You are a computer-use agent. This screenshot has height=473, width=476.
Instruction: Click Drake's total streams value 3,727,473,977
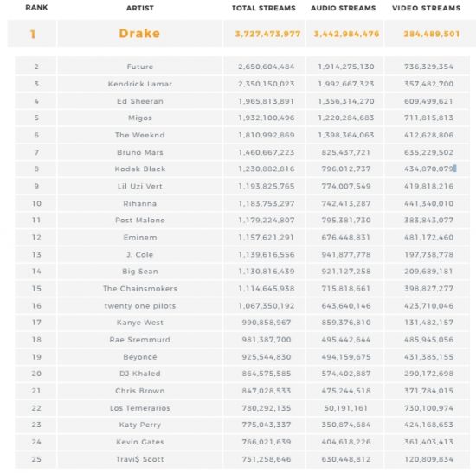267,34
